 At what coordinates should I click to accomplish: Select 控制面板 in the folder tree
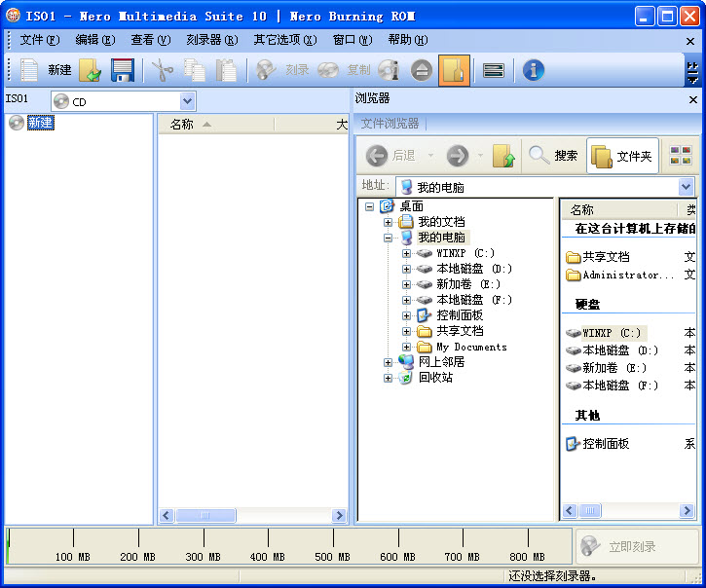point(460,315)
